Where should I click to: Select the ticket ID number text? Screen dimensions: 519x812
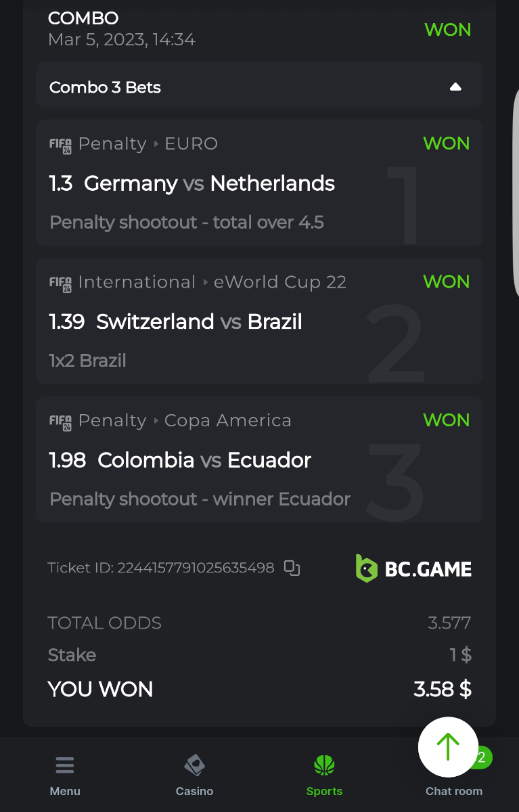[x=196, y=568]
